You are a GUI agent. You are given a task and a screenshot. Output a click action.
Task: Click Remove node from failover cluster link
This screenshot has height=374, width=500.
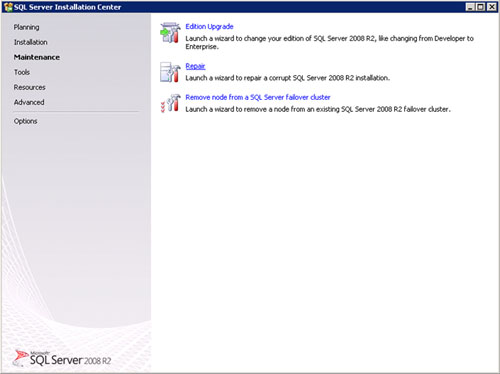258,97
